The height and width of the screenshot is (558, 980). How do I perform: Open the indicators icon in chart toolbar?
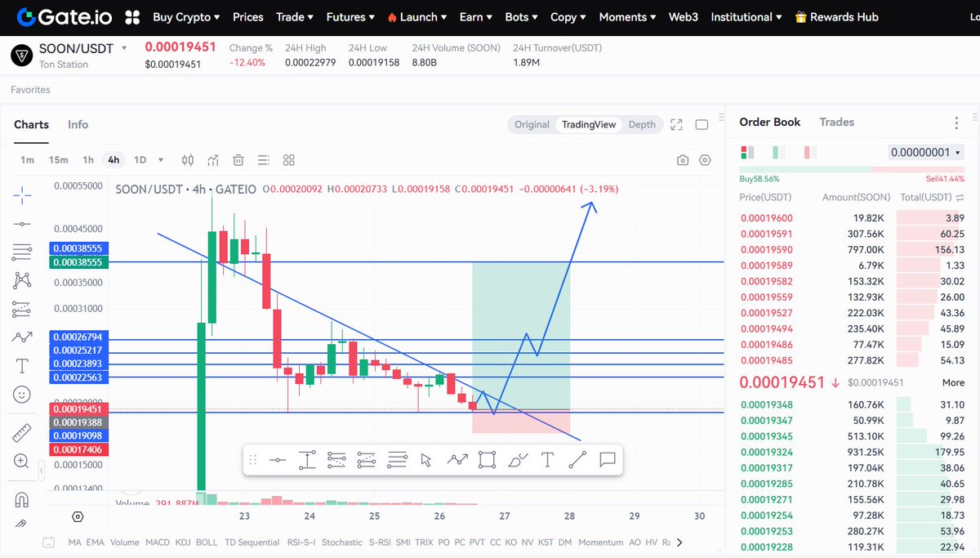coord(213,160)
